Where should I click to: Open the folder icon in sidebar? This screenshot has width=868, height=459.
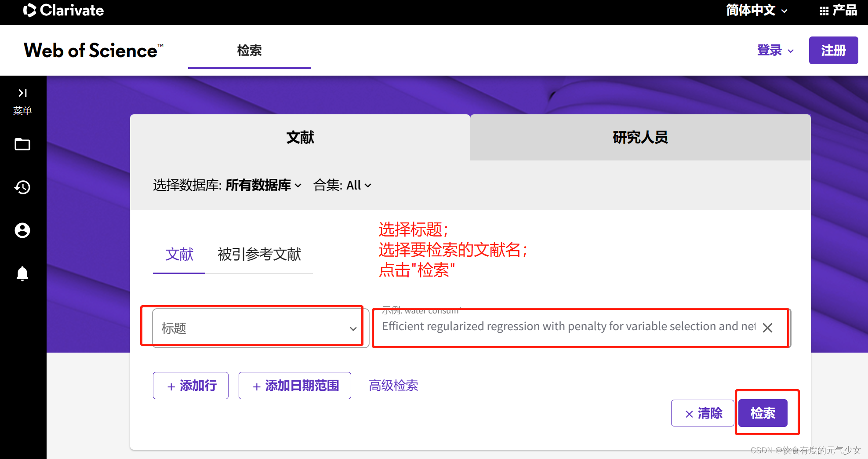(22, 144)
